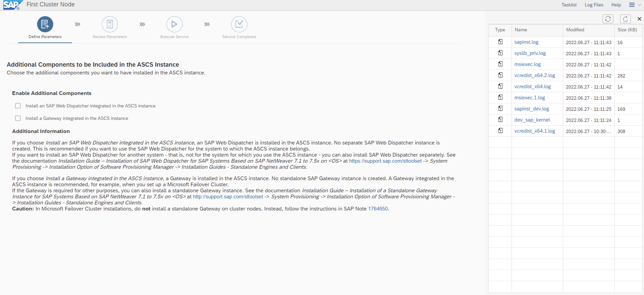
Task: Select the Review Parameters step icon
Action: tap(110, 24)
